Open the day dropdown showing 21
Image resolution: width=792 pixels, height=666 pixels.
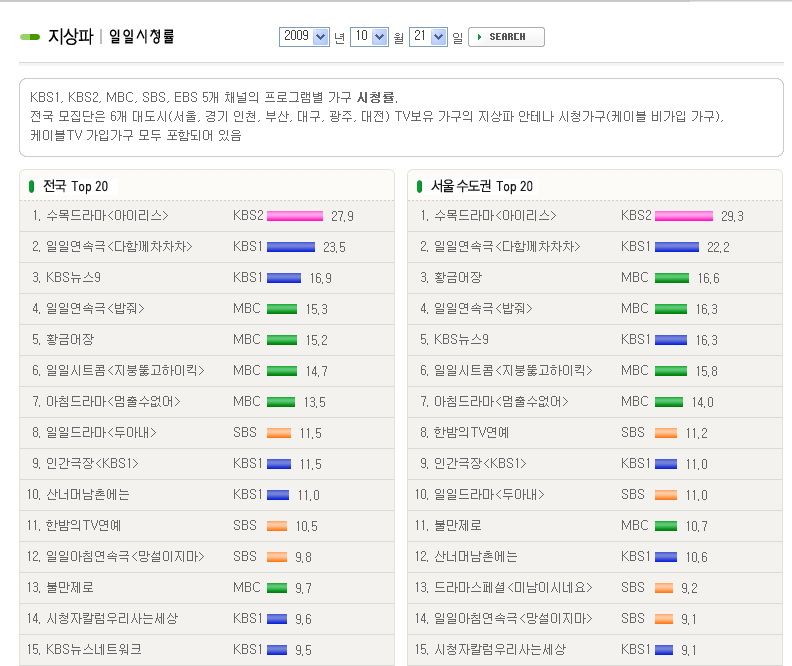point(428,37)
